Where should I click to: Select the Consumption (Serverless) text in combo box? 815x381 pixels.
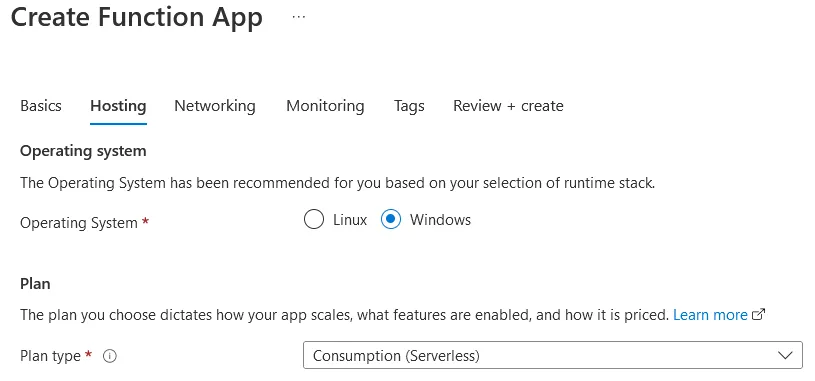tap(396, 356)
